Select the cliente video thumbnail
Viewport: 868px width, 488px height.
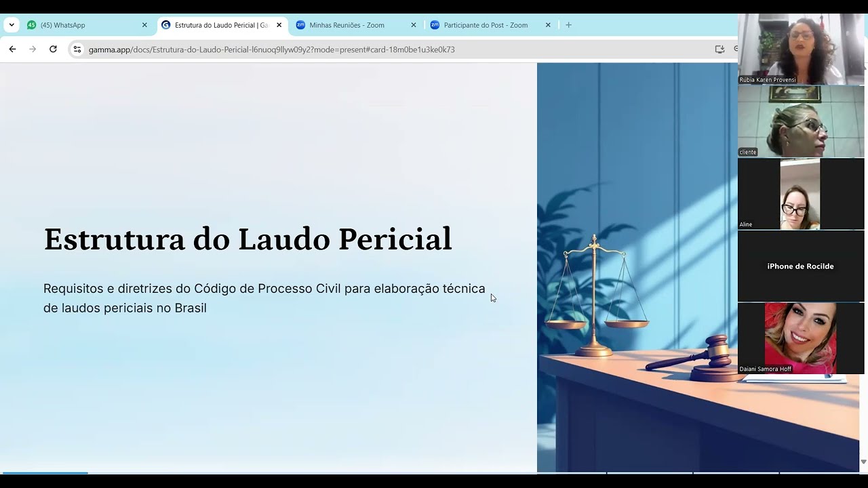coord(801,121)
